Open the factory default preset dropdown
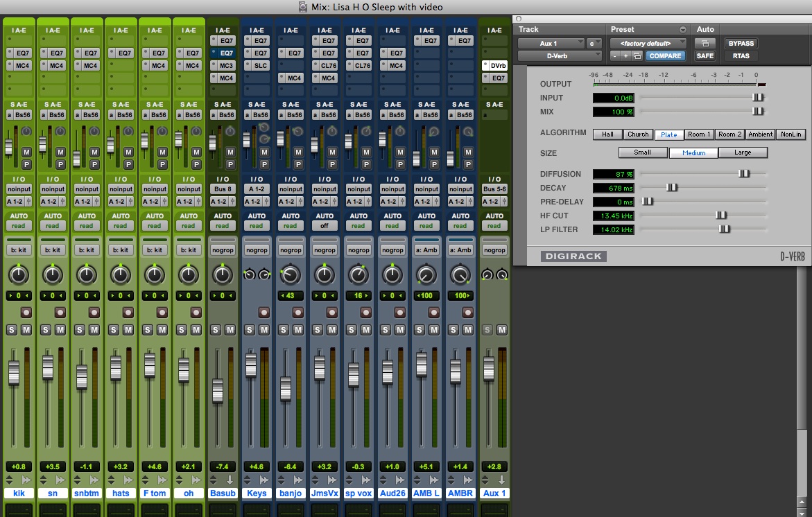The image size is (812, 517). pyautogui.click(x=648, y=44)
